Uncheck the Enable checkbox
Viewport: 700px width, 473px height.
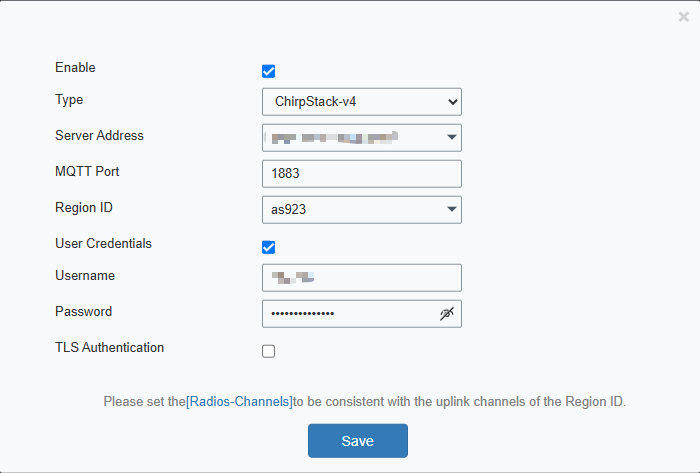point(268,71)
